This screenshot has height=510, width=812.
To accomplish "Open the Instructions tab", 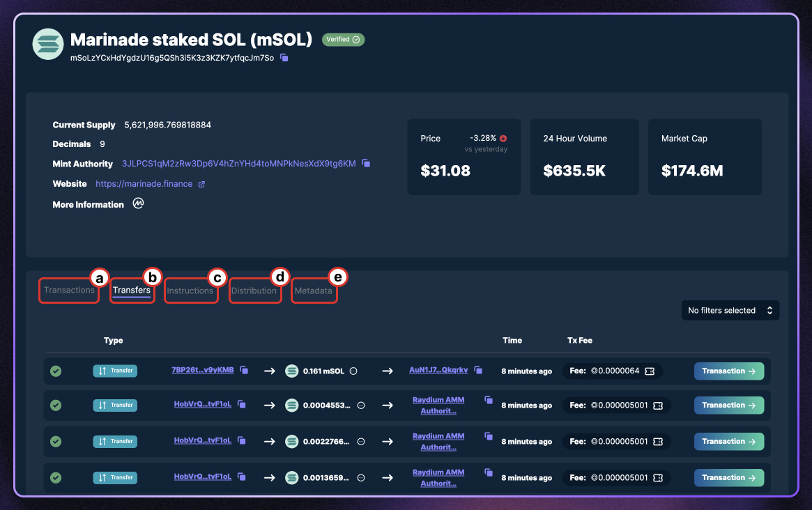I will point(190,291).
